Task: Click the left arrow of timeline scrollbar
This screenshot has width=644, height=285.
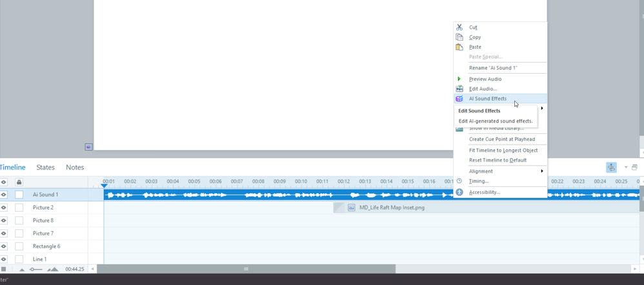Action: pyautogui.click(x=93, y=269)
